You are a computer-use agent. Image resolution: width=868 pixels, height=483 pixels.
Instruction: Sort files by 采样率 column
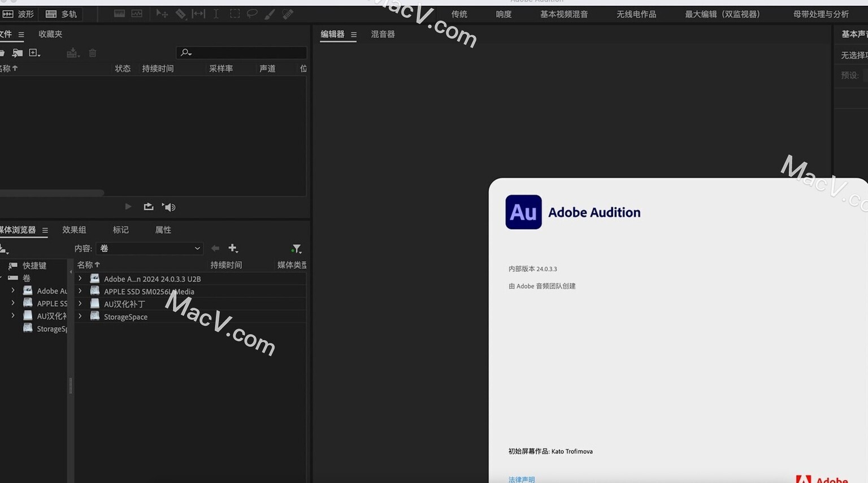[x=221, y=68]
